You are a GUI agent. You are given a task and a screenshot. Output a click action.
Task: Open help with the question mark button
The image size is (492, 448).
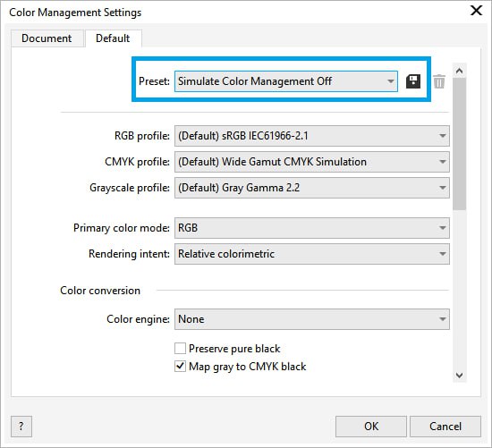pos(21,427)
